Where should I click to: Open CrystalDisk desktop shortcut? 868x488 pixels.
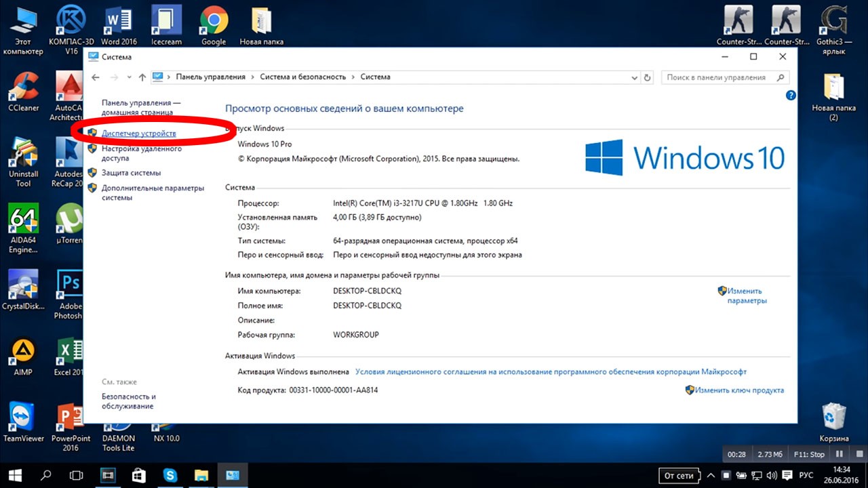click(x=24, y=290)
